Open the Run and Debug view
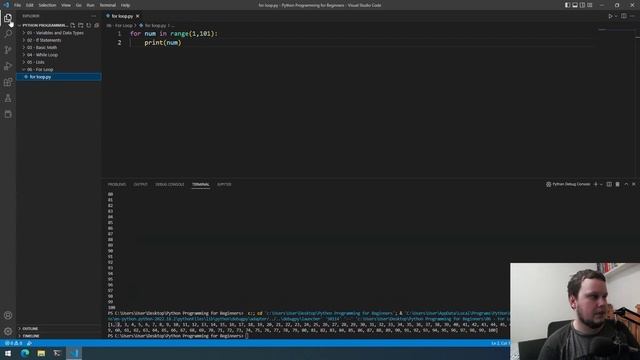 tap(8, 66)
